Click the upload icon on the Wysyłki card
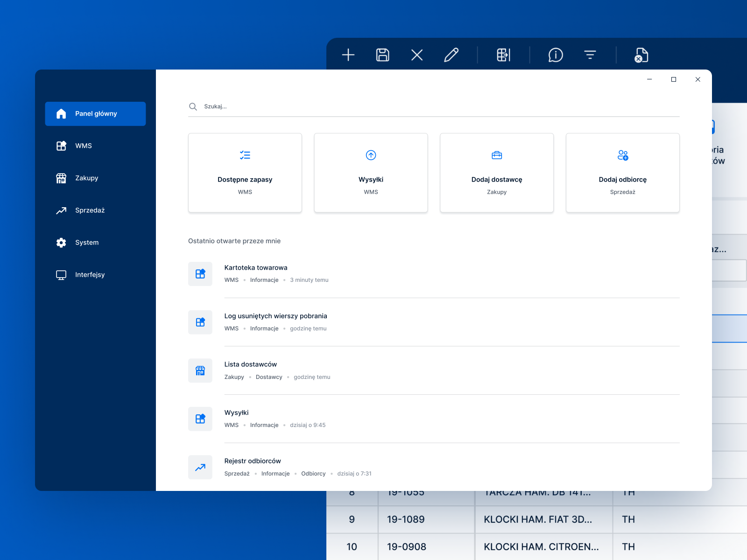Screen dimensions: 747x560 (x=371, y=155)
